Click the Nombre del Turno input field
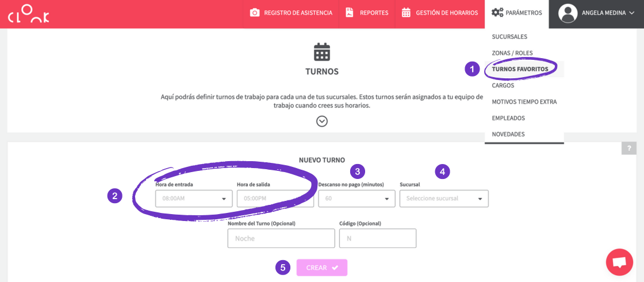 point(281,238)
